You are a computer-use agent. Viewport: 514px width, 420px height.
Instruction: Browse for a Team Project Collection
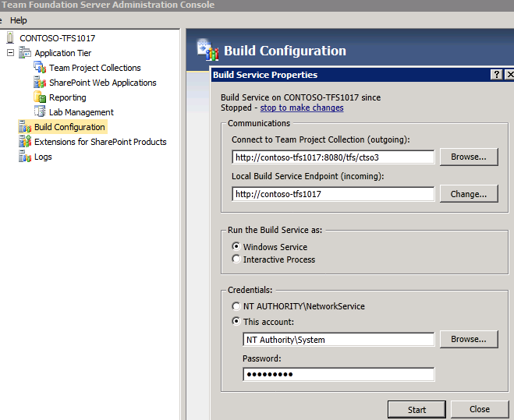[x=469, y=157]
